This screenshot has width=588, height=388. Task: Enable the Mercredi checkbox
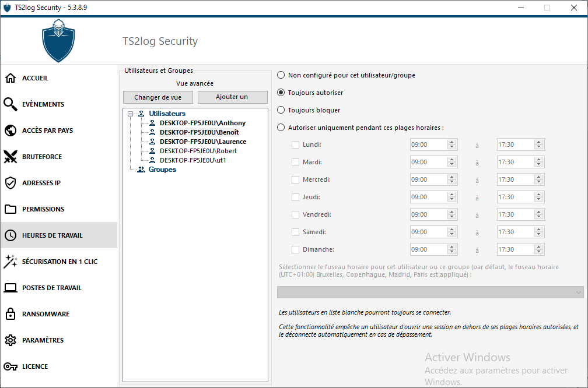(296, 179)
